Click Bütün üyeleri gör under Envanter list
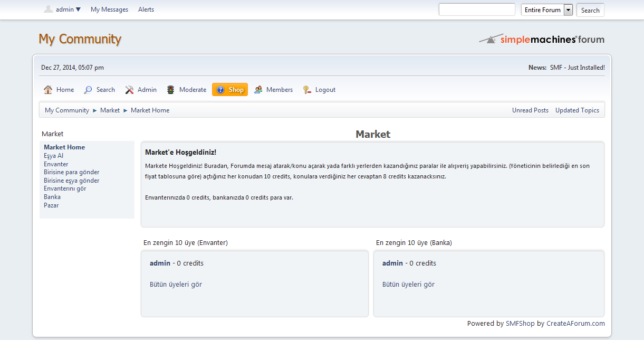Screen dimensions: 644x340 coord(176,285)
